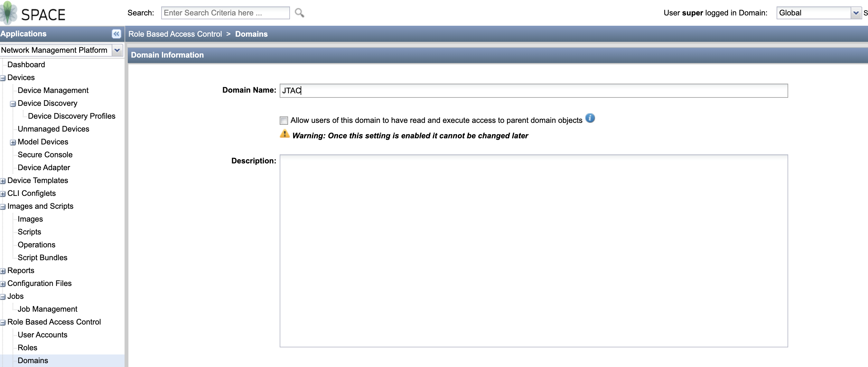Expand the Reports section
868x367 pixels.
click(3, 271)
